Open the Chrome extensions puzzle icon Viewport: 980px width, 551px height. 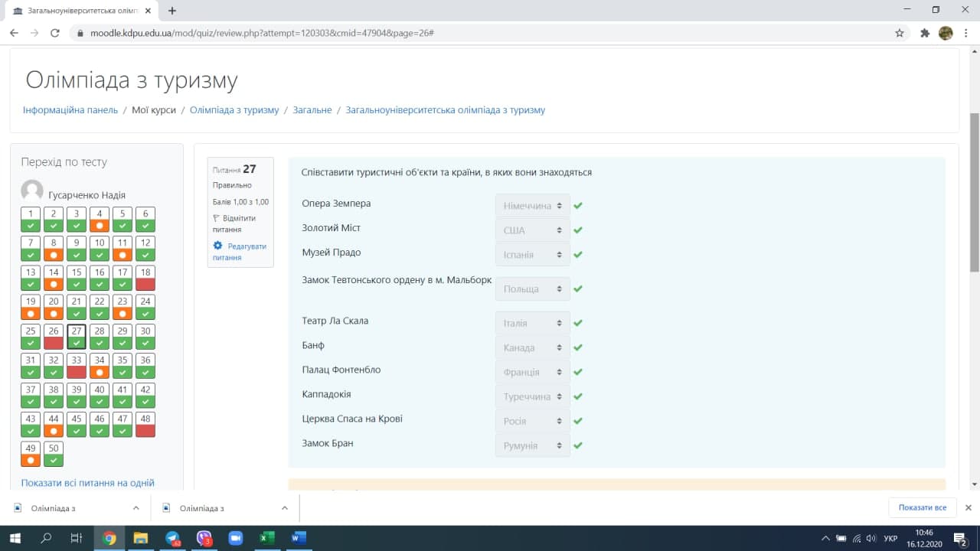pyautogui.click(x=925, y=33)
